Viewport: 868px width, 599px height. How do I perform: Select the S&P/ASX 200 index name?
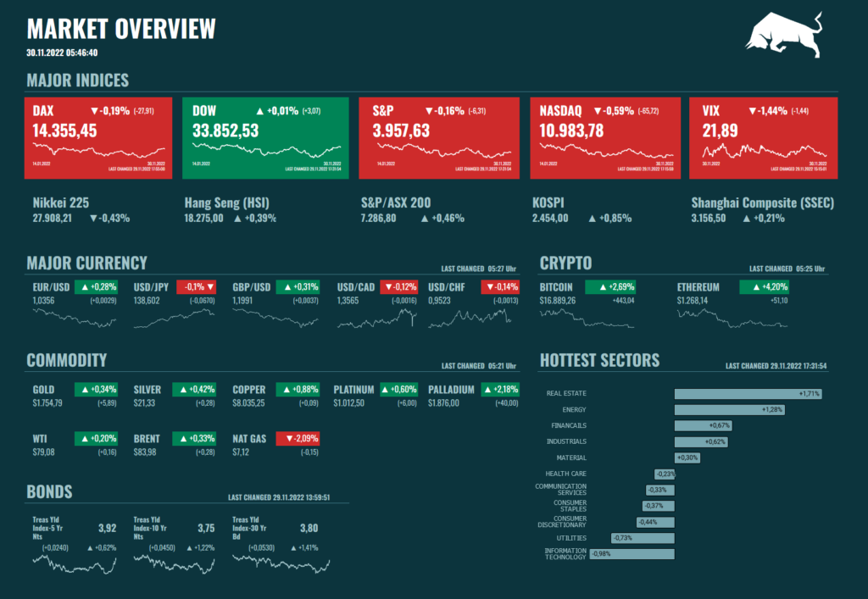[x=396, y=203]
